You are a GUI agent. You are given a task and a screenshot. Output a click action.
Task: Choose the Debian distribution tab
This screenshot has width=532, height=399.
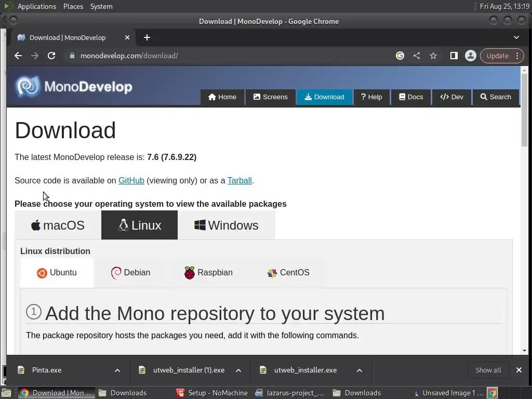[130, 273]
